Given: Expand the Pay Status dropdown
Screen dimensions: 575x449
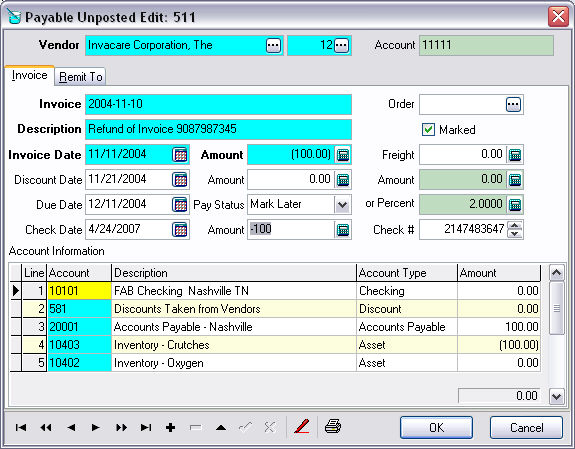Looking at the screenshot, I should 343,205.
